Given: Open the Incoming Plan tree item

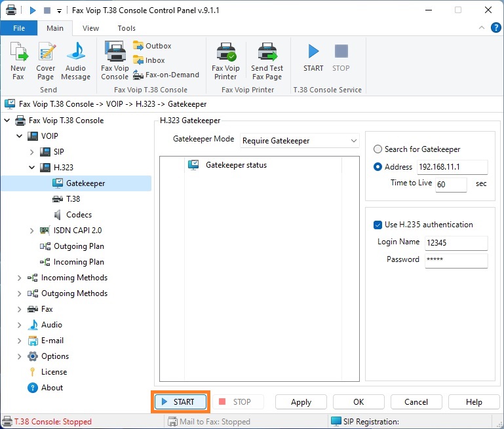Looking at the screenshot, I should 79,262.
